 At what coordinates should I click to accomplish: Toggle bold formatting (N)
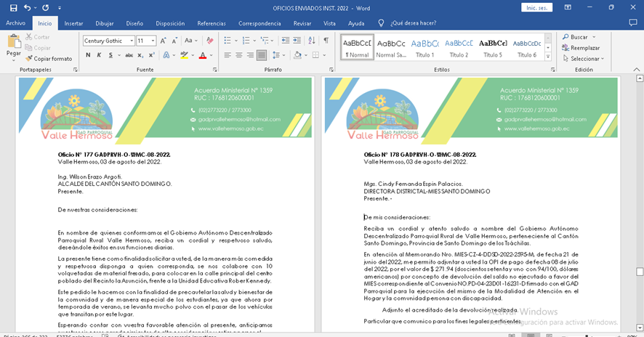pos(87,55)
